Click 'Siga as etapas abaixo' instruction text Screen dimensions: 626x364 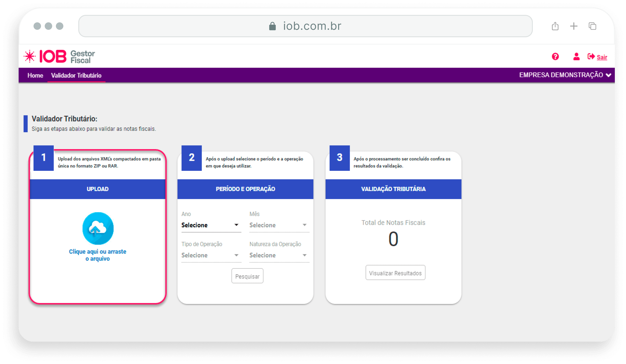click(94, 129)
